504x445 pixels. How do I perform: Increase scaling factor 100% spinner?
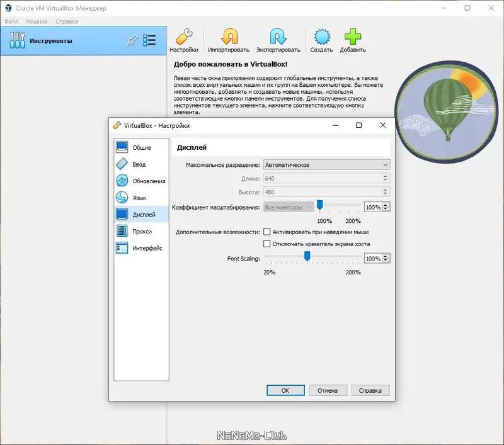386,205
